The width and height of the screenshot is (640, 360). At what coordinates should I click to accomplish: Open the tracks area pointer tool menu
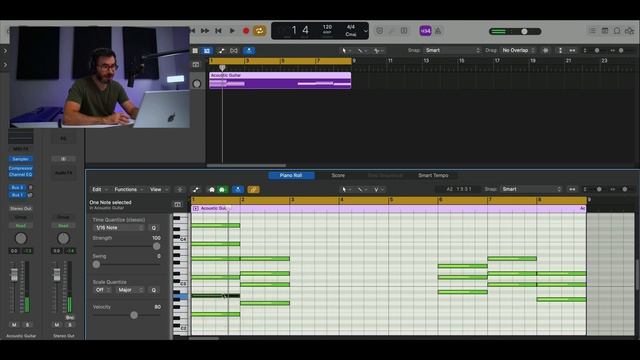coord(346,51)
